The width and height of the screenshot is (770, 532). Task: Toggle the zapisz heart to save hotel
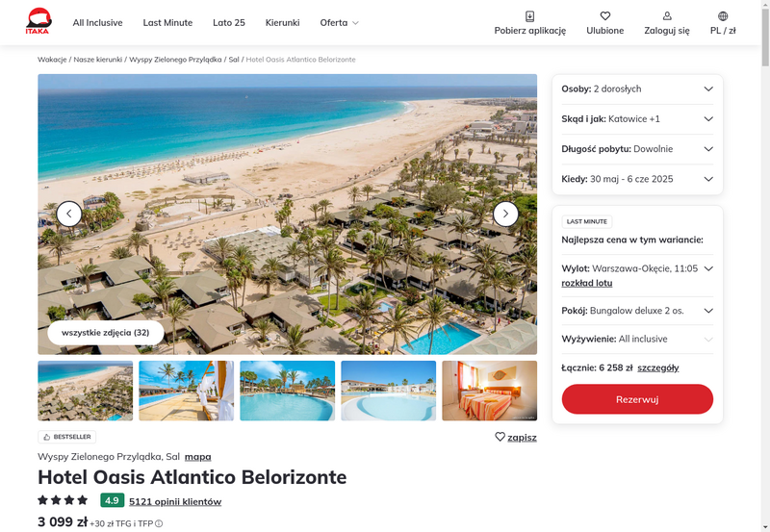500,437
